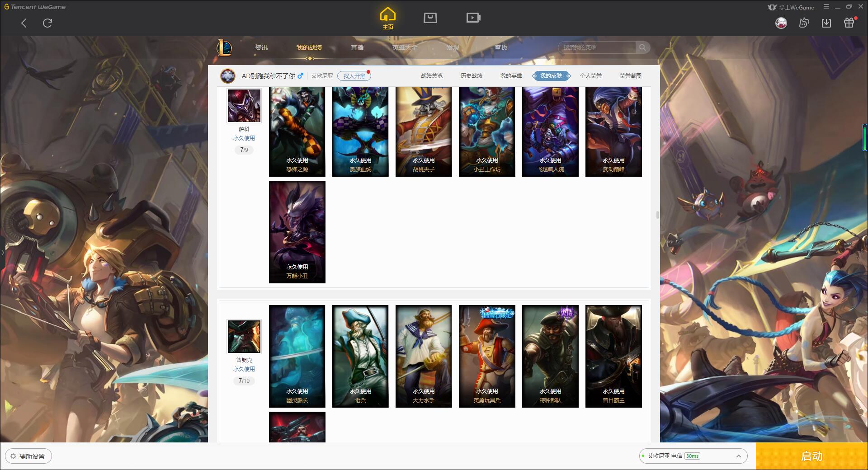
Task: Open the 昔日霸主 skin card
Action: click(613, 356)
